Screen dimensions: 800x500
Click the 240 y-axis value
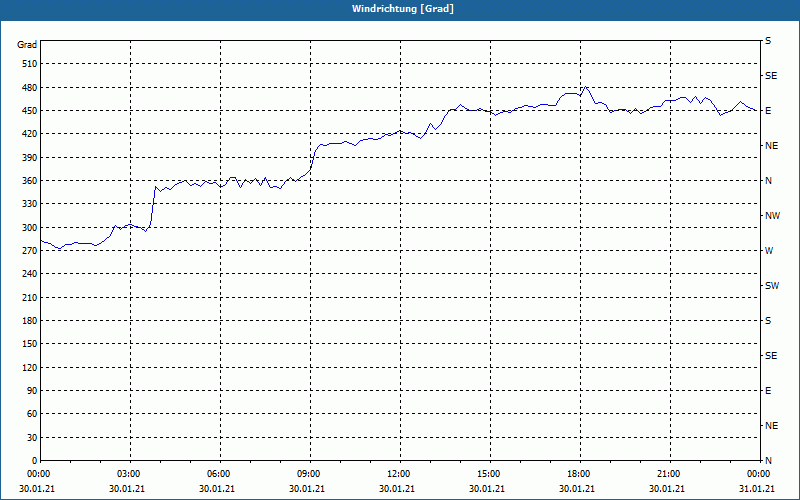[x=30, y=274]
